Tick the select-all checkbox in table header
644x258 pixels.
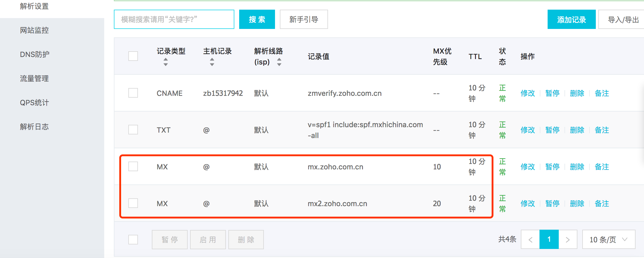click(x=133, y=56)
